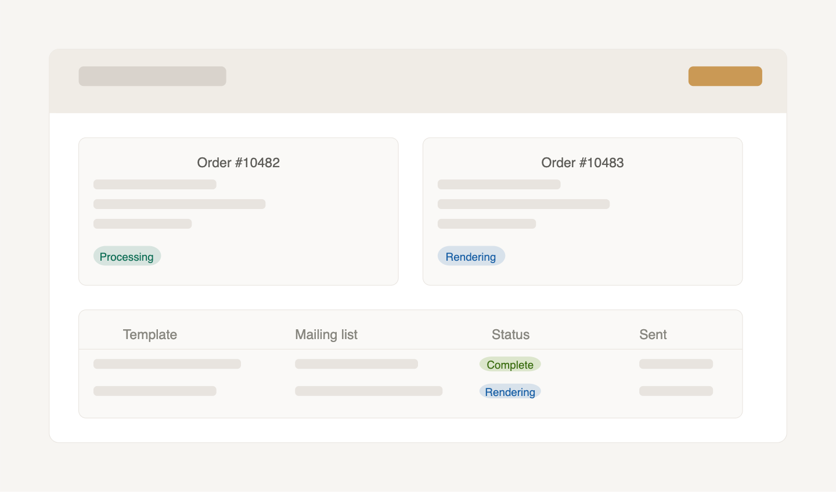The height and width of the screenshot is (504, 836).
Task: Select the first row Template cell
Action: [167, 364]
